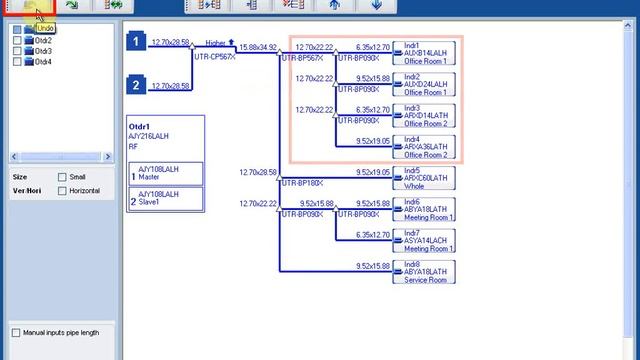Select the Otdr3 tree entry label

[x=43, y=51]
